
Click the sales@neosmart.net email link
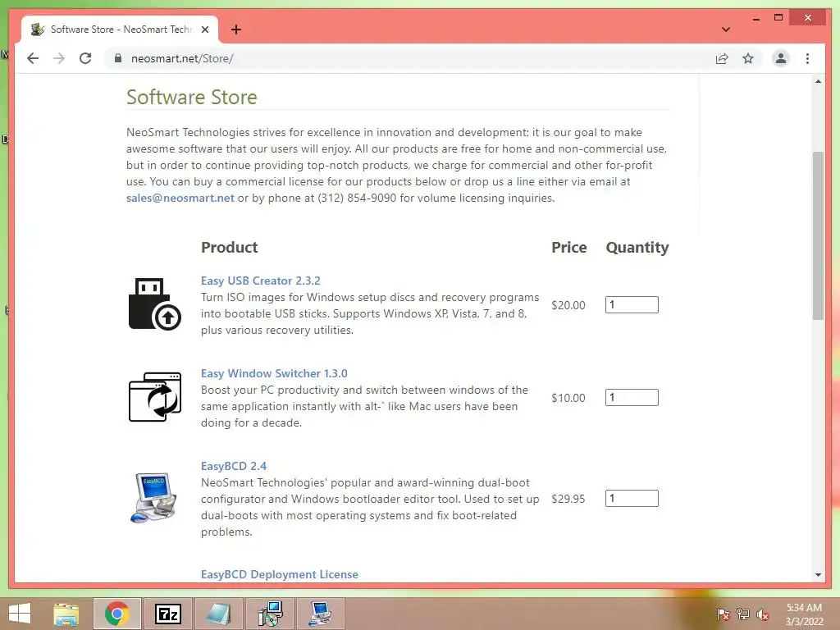(x=180, y=198)
